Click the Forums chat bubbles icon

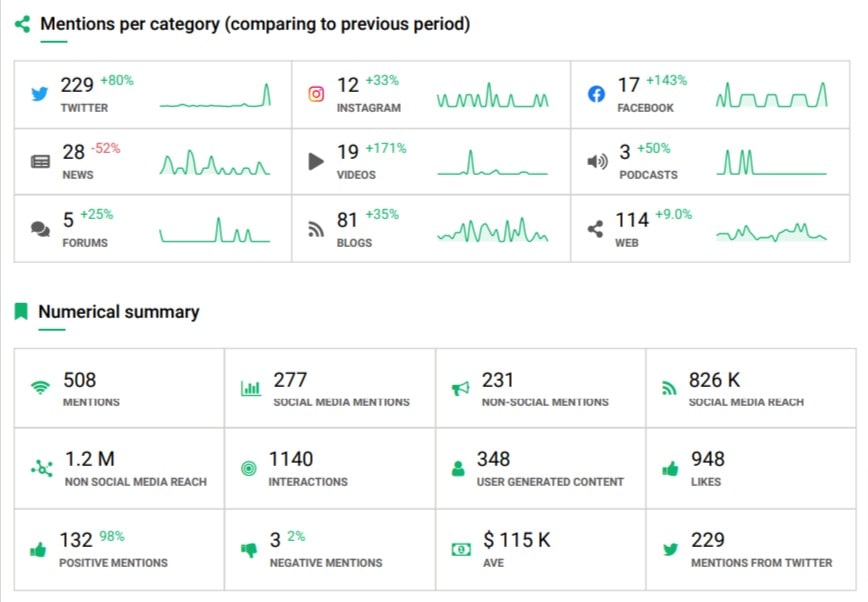click(40, 229)
